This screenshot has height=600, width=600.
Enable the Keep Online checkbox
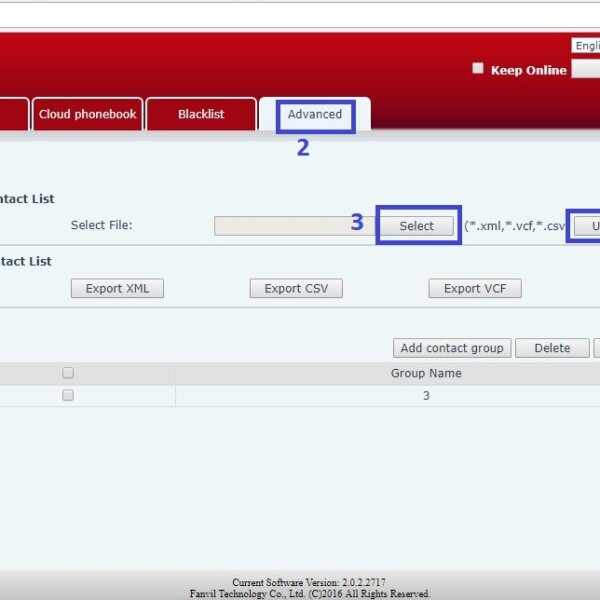(478, 69)
